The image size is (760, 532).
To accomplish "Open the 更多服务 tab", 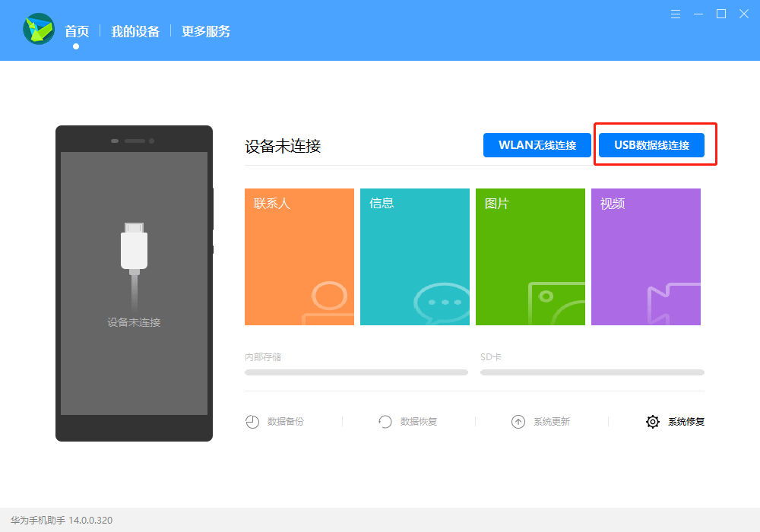I will [x=205, y=31].
